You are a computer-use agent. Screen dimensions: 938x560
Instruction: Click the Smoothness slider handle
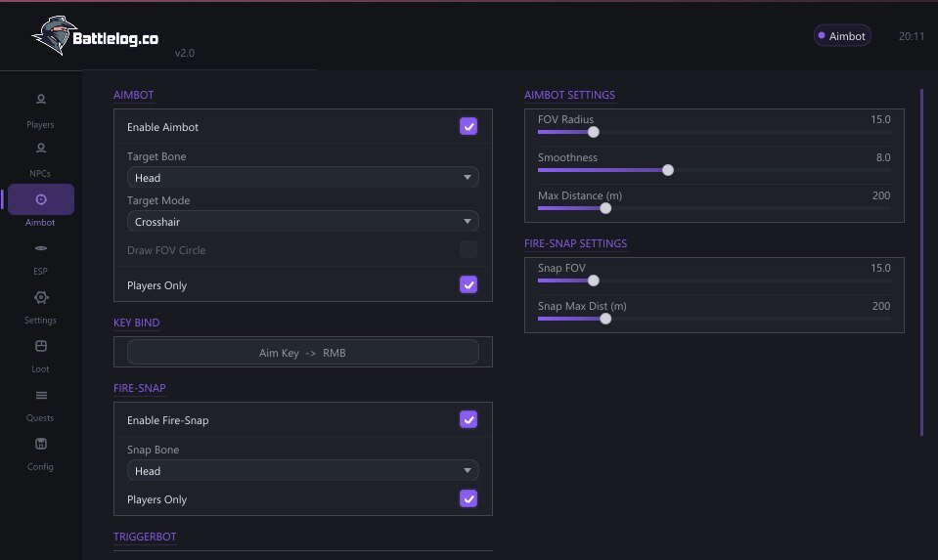coord(668,170)
